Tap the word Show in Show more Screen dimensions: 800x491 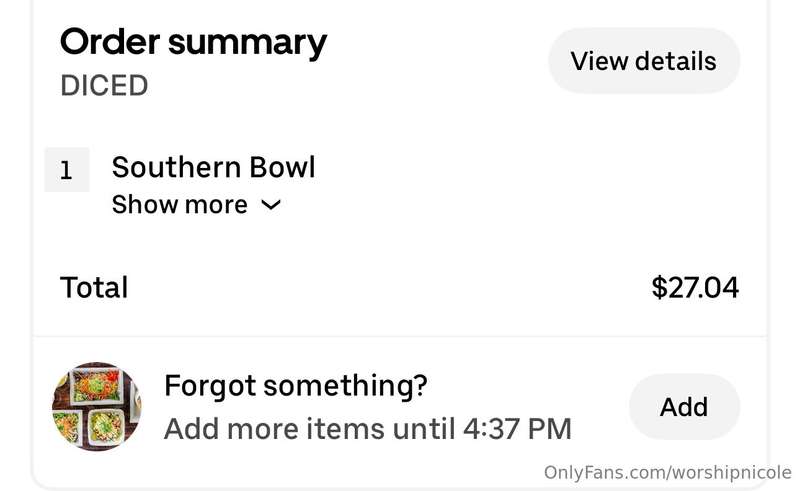[144, 205]
